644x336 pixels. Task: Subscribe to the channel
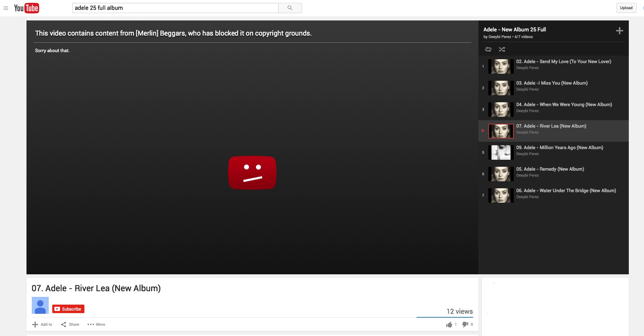pos(68,309)
